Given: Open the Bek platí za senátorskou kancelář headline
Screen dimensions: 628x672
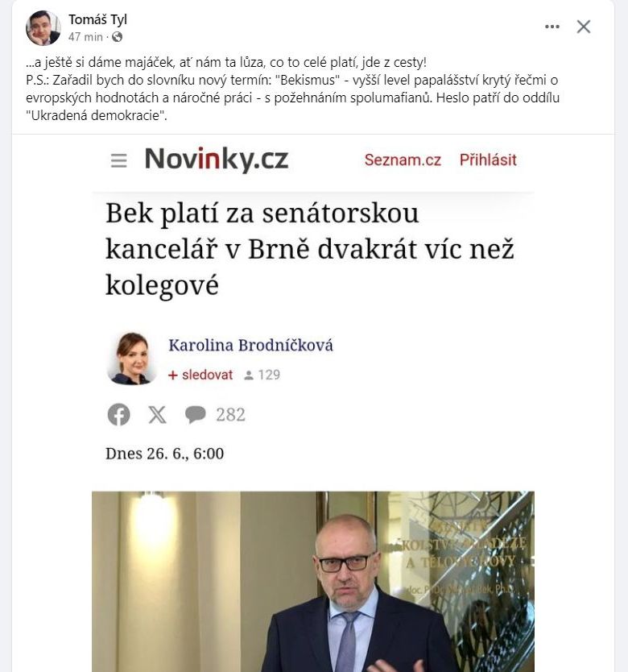Looking at the screenshot, I should tap(309, 249).
